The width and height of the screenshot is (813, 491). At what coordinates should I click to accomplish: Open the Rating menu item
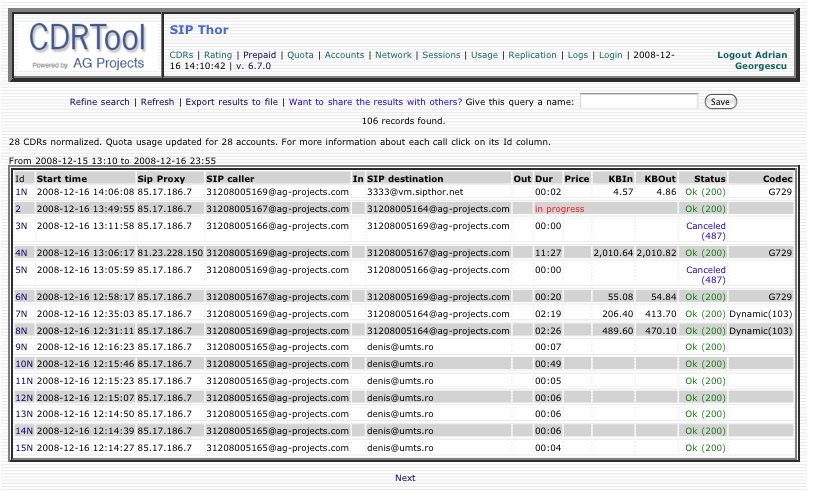click(x=218, y=55)
